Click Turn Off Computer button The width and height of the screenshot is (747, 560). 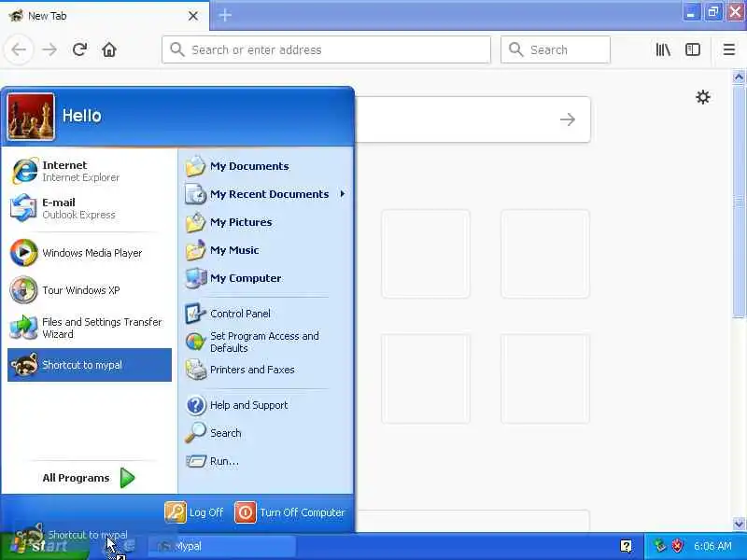click(x=289, y=512)
